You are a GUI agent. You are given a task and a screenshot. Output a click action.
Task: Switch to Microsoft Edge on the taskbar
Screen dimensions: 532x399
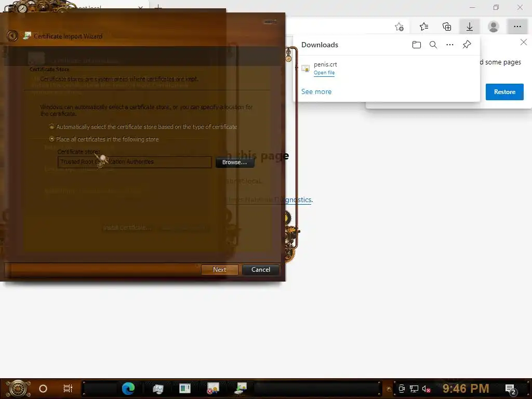pyautogui.click(x=128, y=388)
